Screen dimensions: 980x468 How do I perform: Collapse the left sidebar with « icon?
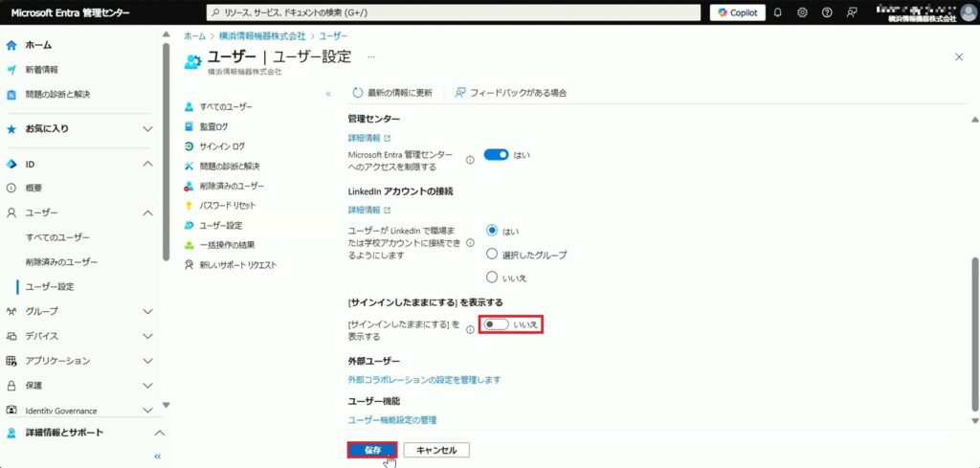[158, 457]
